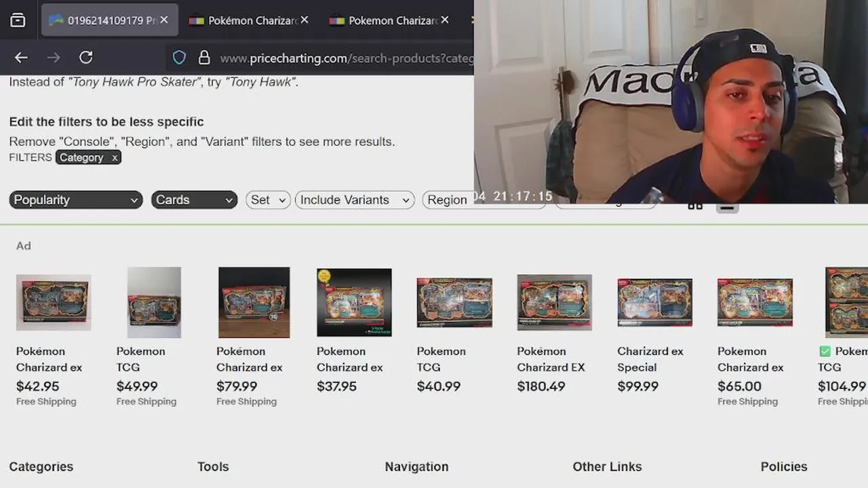Reload the page with refresh icon

[85, 58]
